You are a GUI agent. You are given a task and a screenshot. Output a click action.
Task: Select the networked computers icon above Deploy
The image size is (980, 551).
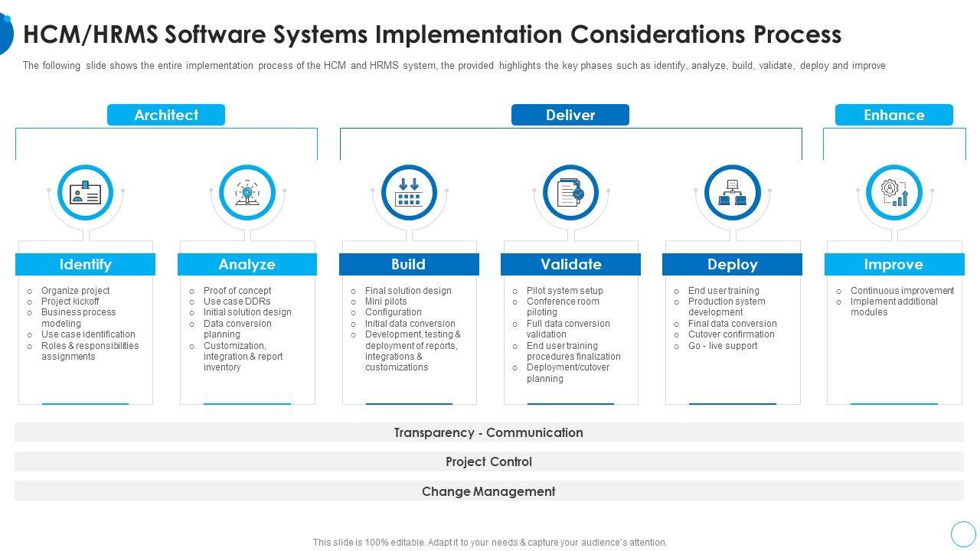point(732,193)
